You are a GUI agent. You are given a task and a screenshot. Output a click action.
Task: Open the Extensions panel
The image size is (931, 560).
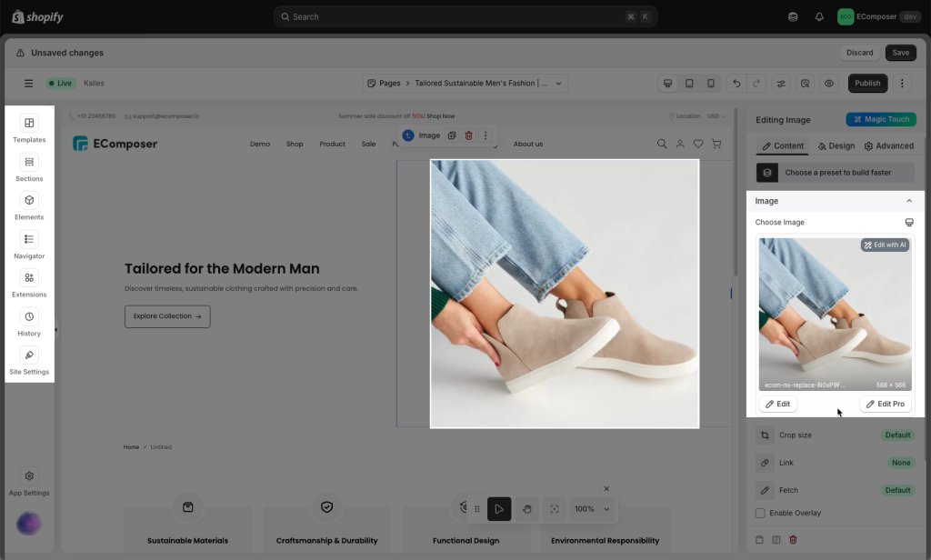[29, 278]
